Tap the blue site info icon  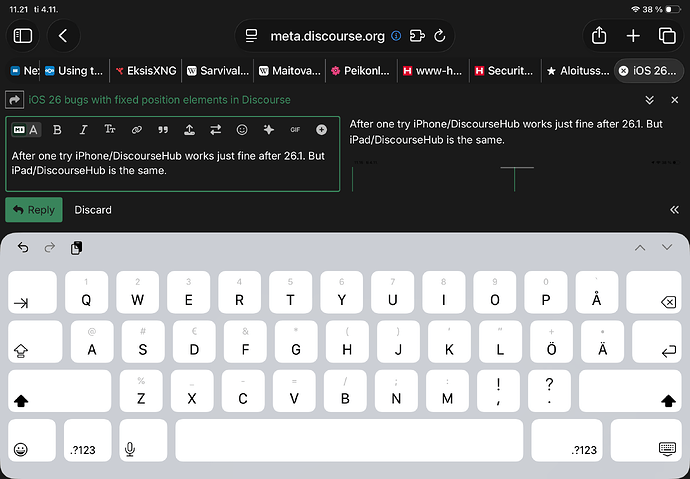point(396,36)
